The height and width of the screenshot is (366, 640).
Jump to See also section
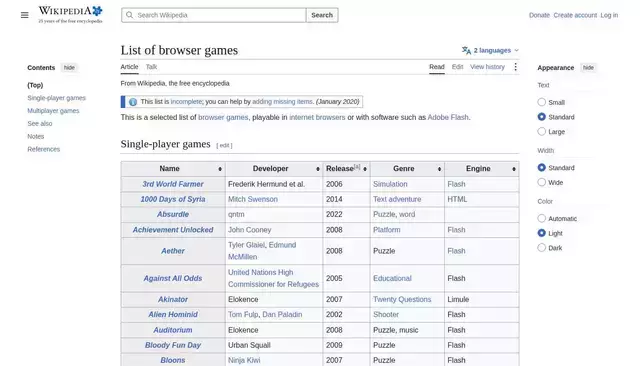click(40, 124)
